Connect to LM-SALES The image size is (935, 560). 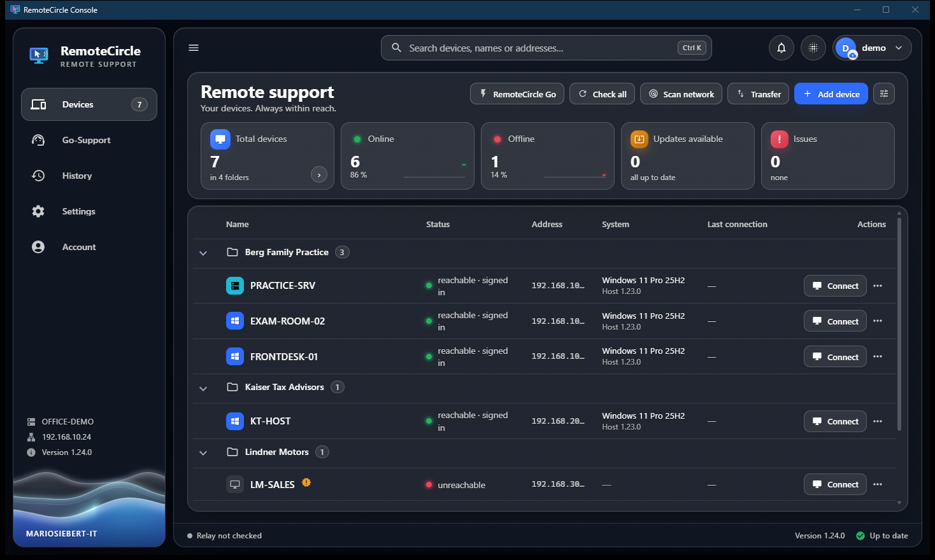[x=835, y=484]
